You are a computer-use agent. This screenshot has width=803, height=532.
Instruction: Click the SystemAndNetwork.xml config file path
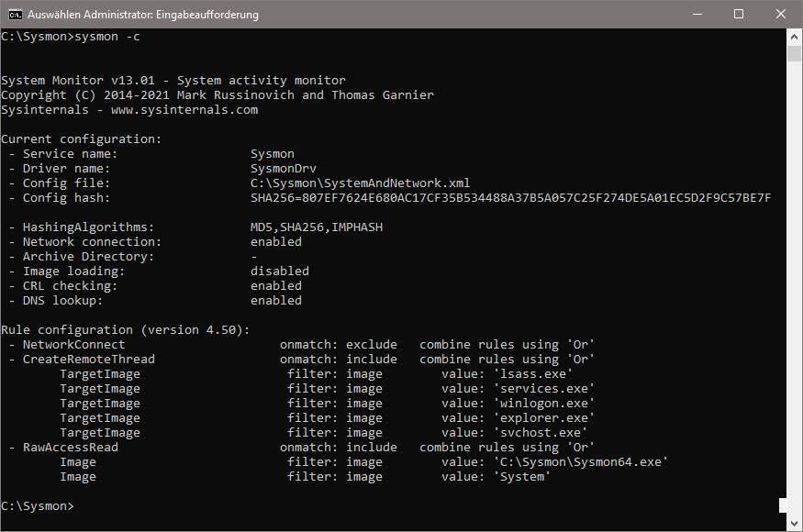[360, 183]
